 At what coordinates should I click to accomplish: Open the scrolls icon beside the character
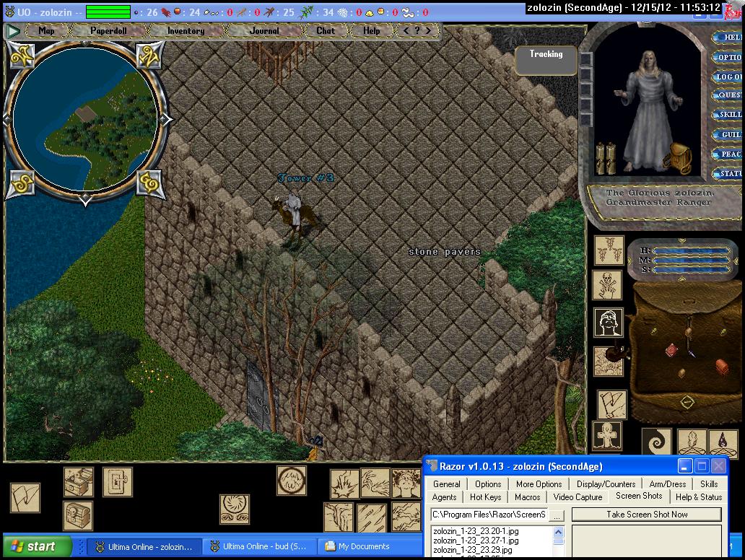click(x=605, y=157)
